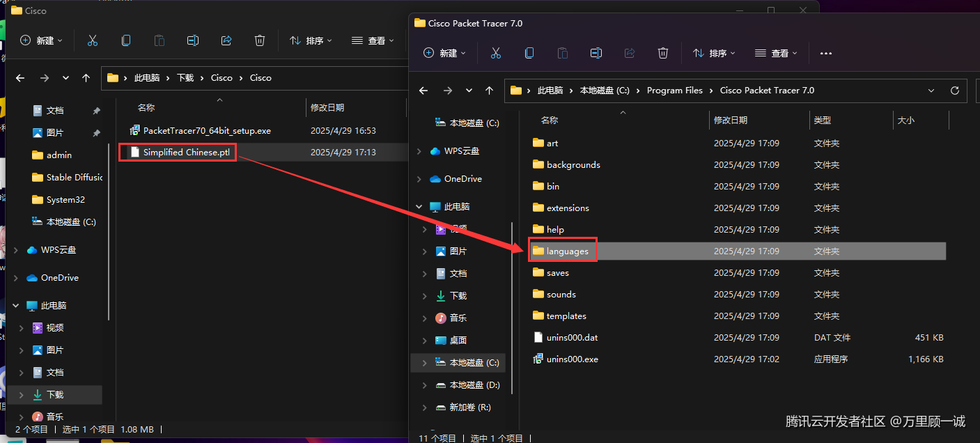Open Stable Diffusion folder in Cisco sidebar

coord(67,177)
